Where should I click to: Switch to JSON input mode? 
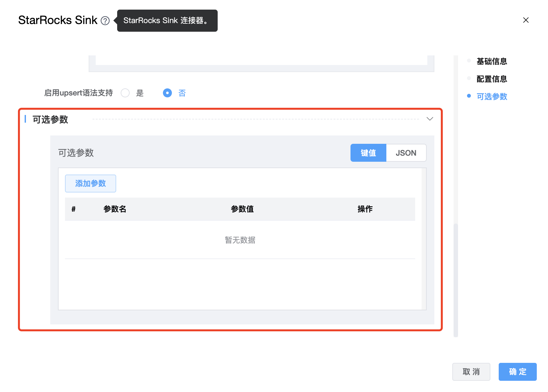point(406,153)
